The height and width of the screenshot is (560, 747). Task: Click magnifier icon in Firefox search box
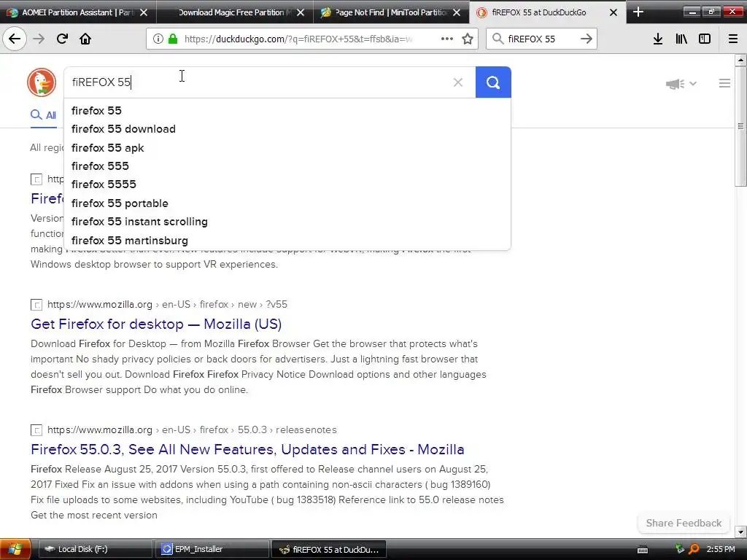tap(498, 39)
